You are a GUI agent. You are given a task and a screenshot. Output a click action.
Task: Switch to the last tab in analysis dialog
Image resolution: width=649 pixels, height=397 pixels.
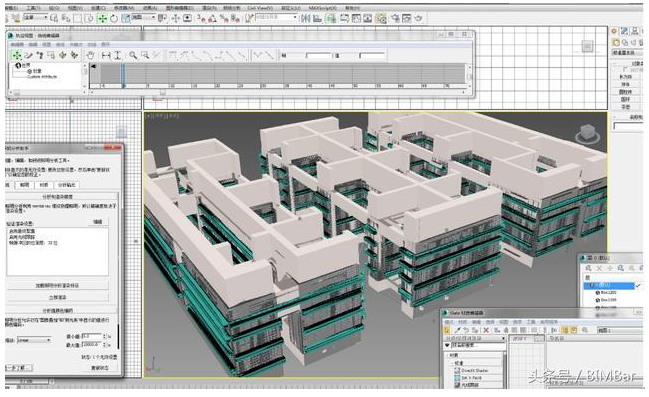[66, 185]
